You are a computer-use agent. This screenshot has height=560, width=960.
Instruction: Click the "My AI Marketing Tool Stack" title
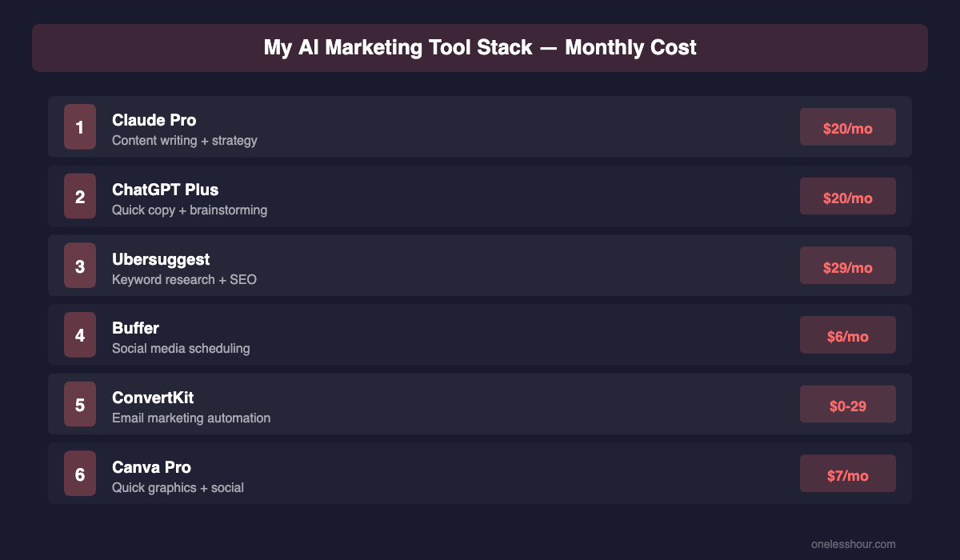[x=480, y=47]
